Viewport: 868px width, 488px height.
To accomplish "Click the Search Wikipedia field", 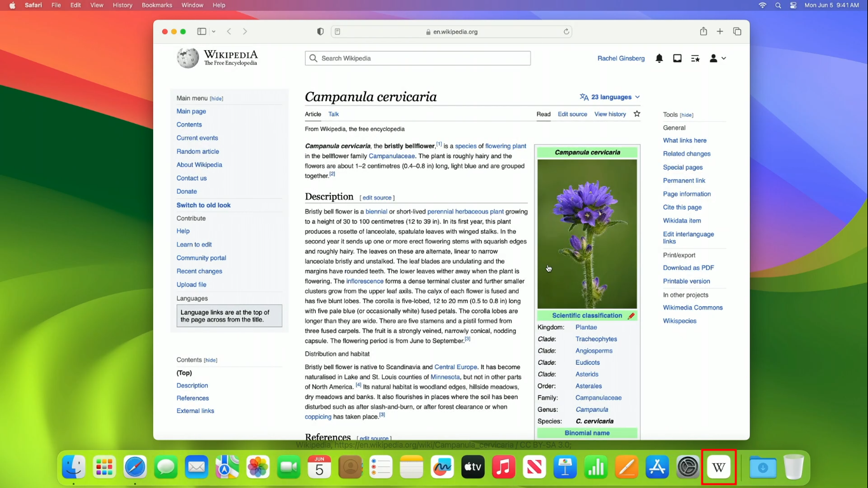I will (417, 58).
